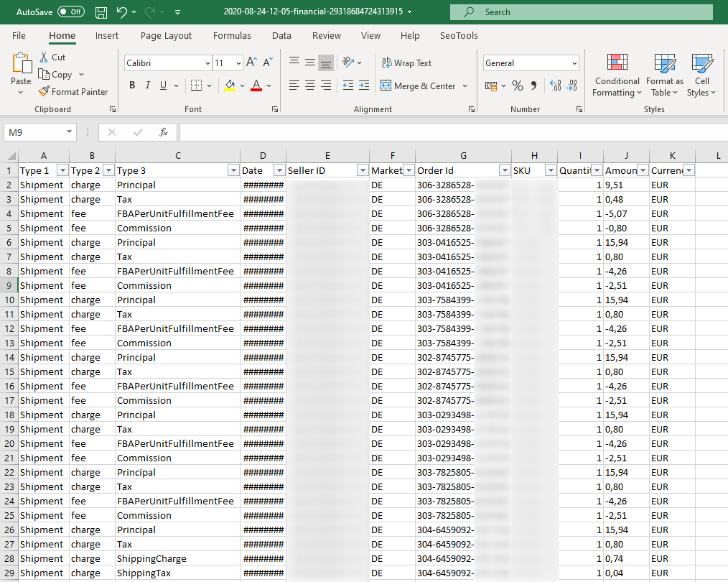This screenshot has height=582, width=728.
Task: Switch to the Formulas ribbon tab
Action: (x=232, y=35)
